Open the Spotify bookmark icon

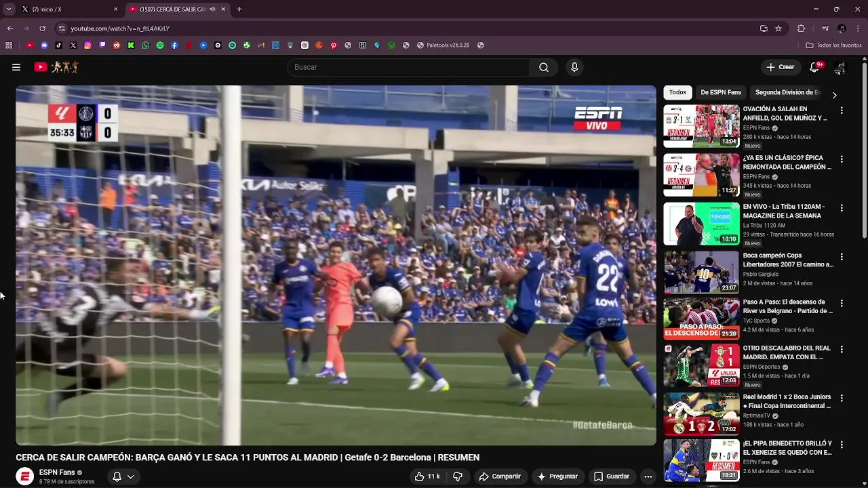point(160,45)
